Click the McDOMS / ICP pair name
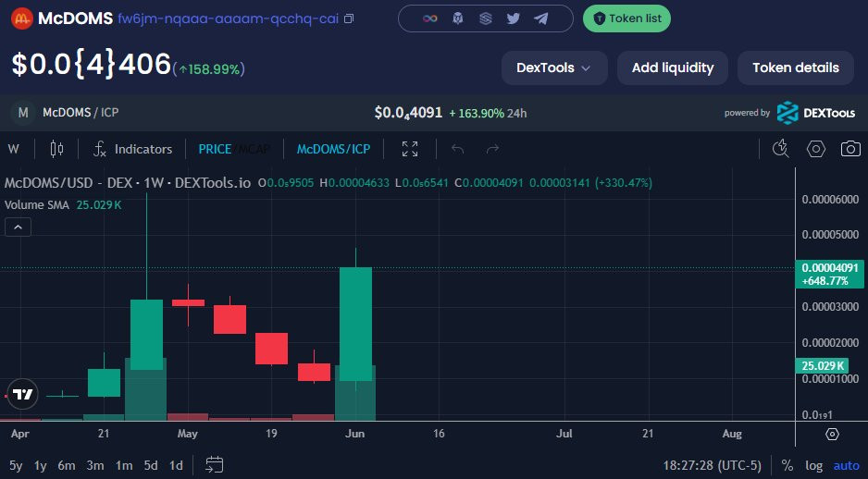868x479 pixels. point(81,113)
